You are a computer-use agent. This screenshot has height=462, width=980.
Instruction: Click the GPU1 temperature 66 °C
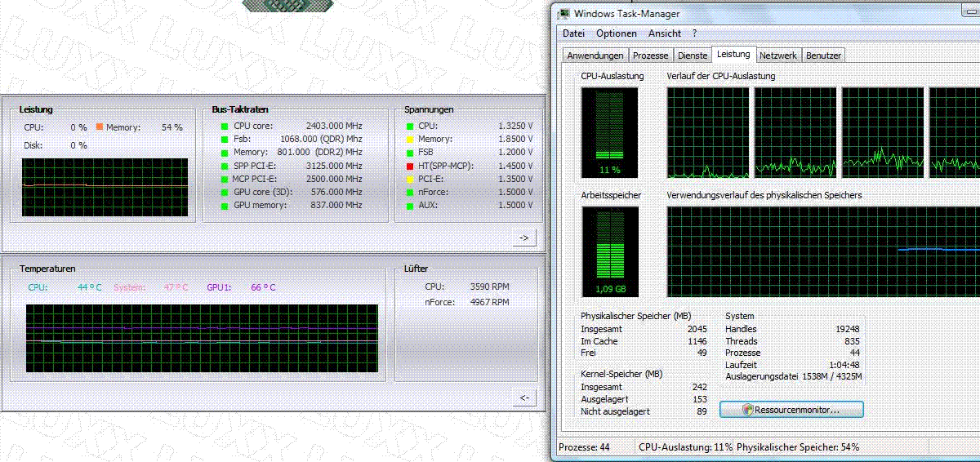click(x=263, y=287)
